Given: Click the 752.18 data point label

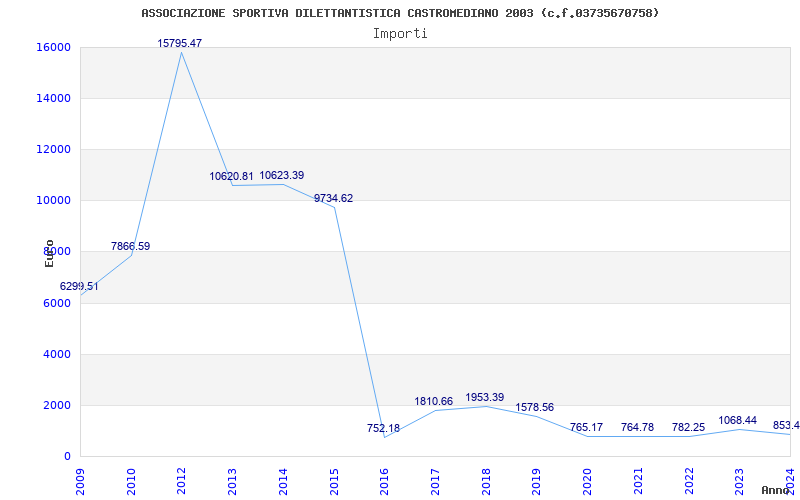Looking at the screenshot, I should [384, 429].
